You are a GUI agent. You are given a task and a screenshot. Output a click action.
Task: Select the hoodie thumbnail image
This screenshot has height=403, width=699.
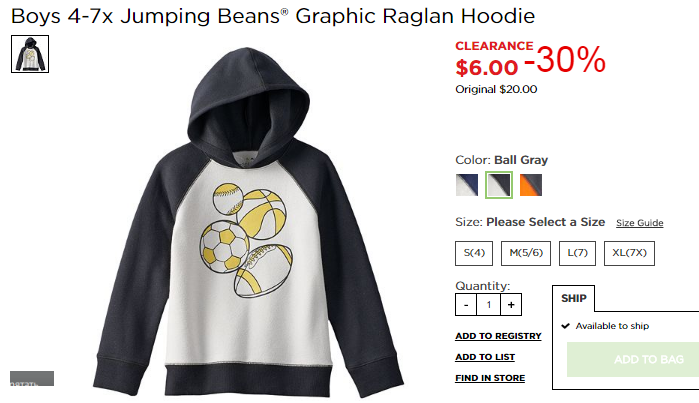click(30, 54)
